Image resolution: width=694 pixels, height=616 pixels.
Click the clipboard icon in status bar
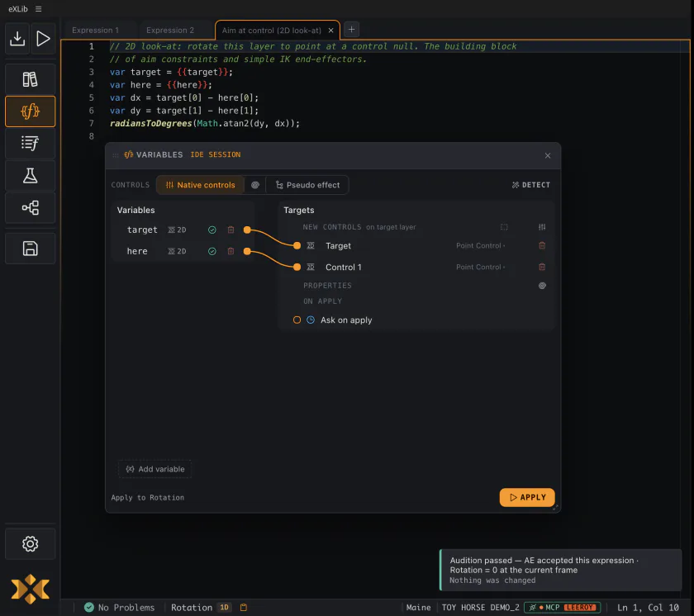coord(244,607)
